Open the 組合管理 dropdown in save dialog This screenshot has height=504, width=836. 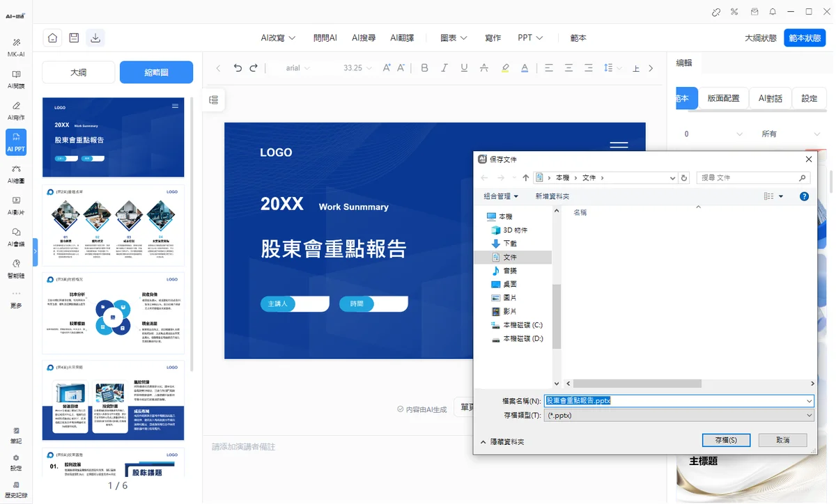click(502, 196)
